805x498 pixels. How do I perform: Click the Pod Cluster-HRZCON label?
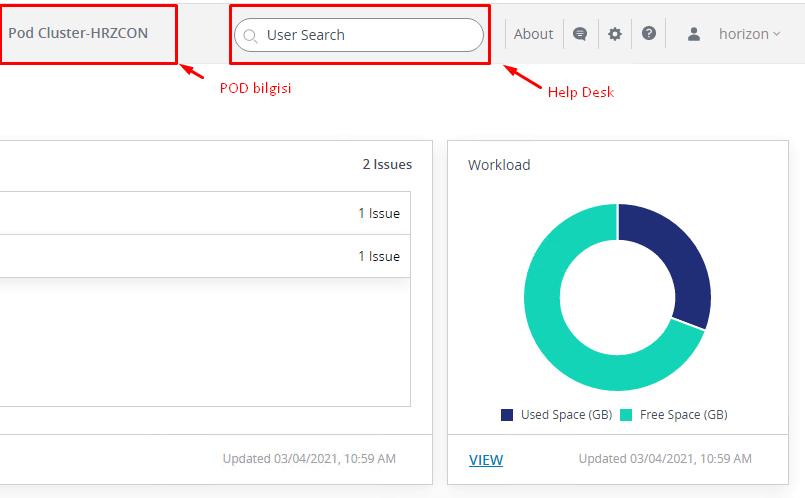point(78,33)
